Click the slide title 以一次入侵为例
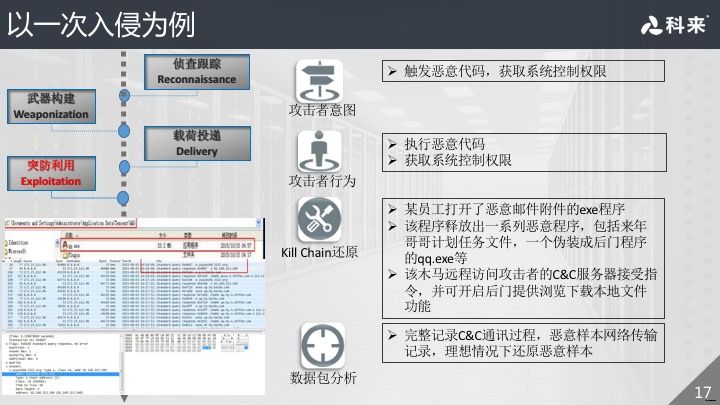This screenshot has height=405, width=720. 101,24
